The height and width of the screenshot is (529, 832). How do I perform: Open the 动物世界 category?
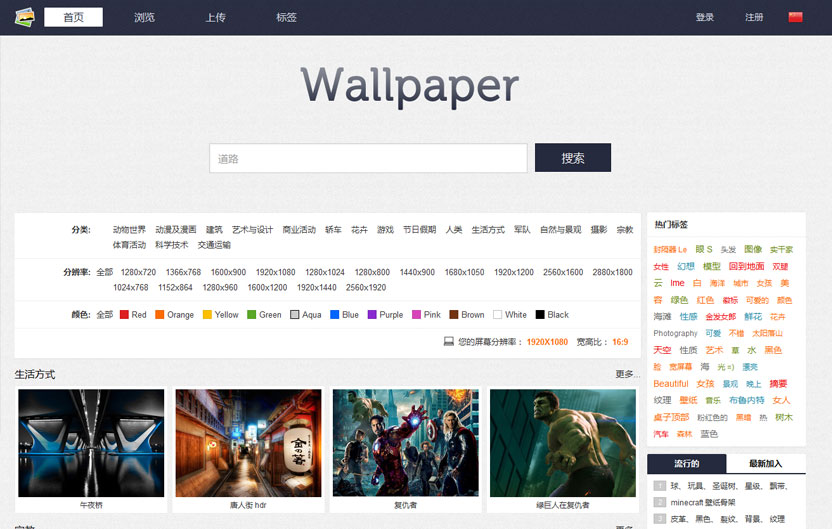click(x=129, y=230)
